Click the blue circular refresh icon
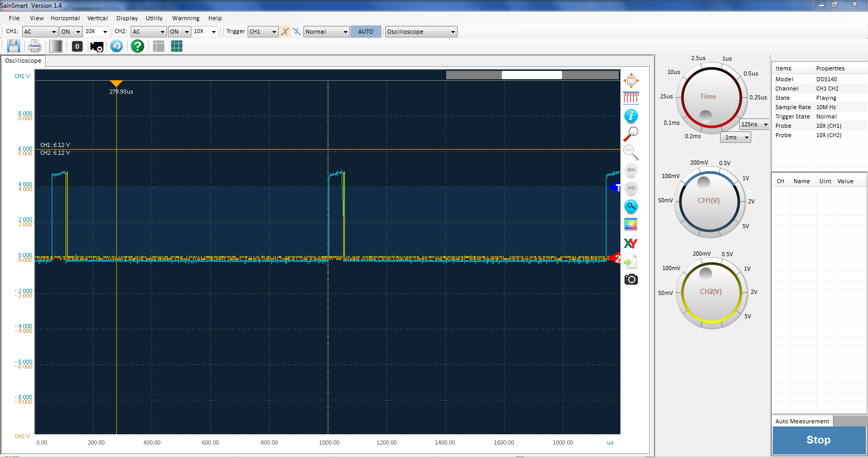Viewport: 868px width, 458px height. click(117, 47)
